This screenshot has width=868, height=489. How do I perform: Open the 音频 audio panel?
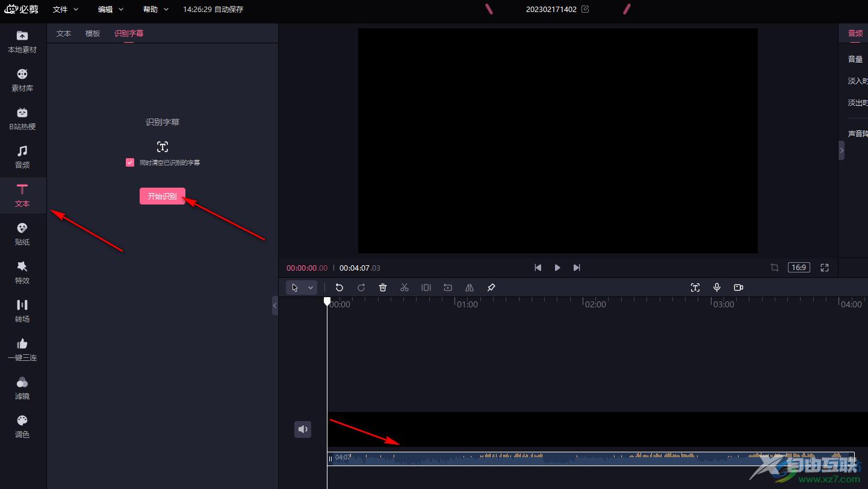click(22, 158)
